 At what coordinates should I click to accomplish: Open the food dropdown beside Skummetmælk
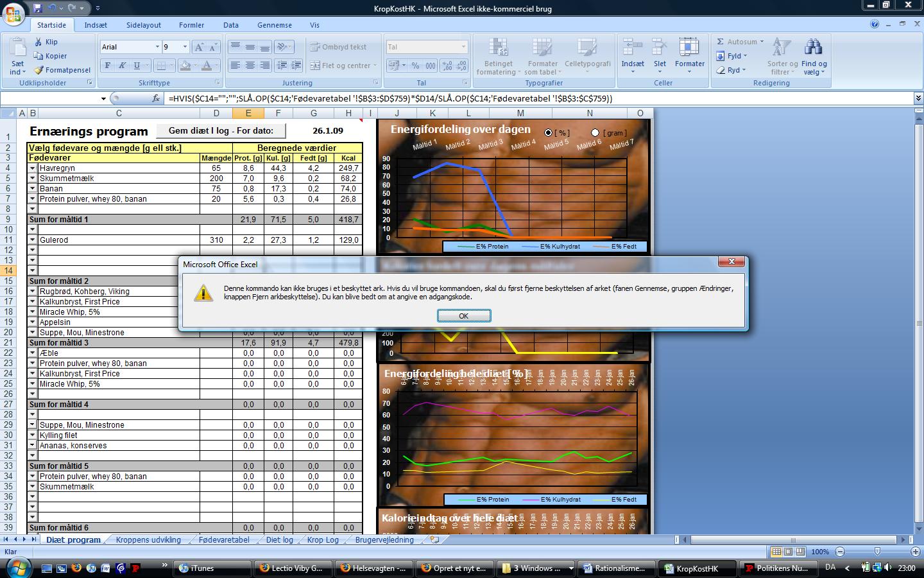coord(32,179)
